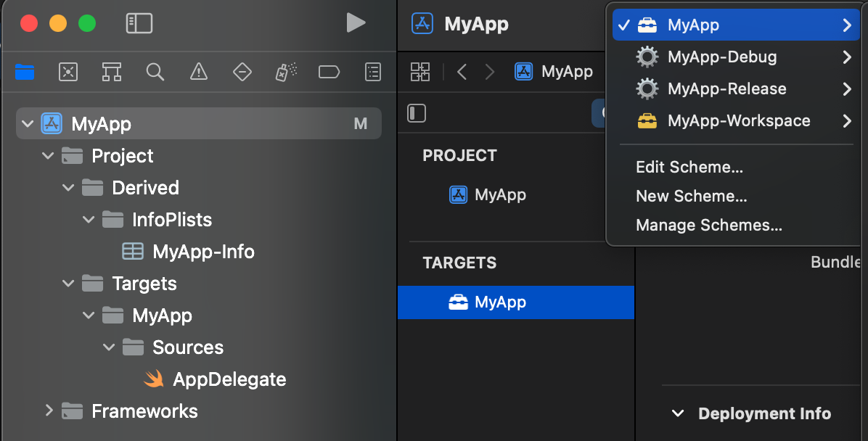Run the project with the play button
Screen dimensions: 868x441
click(x=356, y=23)
